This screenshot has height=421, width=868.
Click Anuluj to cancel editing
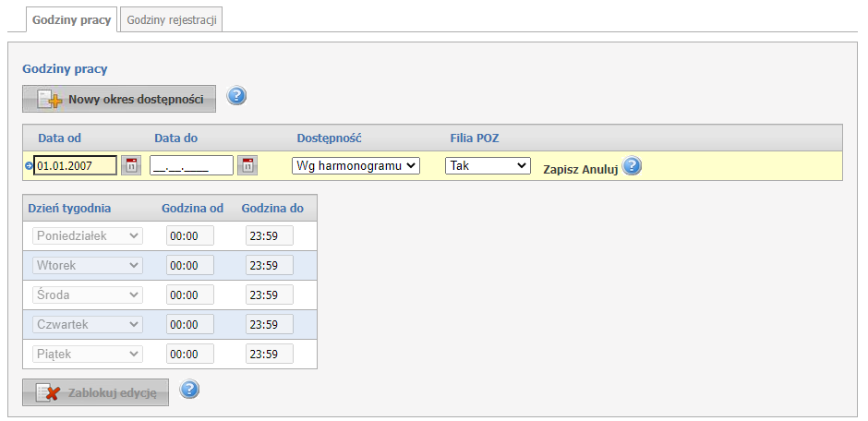(599, 170)
